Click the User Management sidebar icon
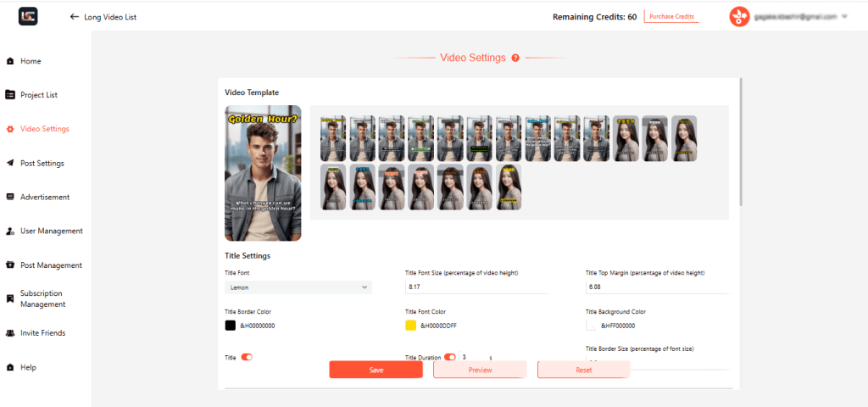 pyautogui.click(x=10, y=231)
